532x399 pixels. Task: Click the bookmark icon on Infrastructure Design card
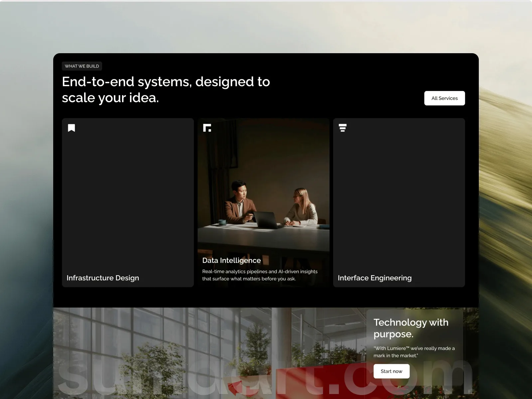point(71,128)
